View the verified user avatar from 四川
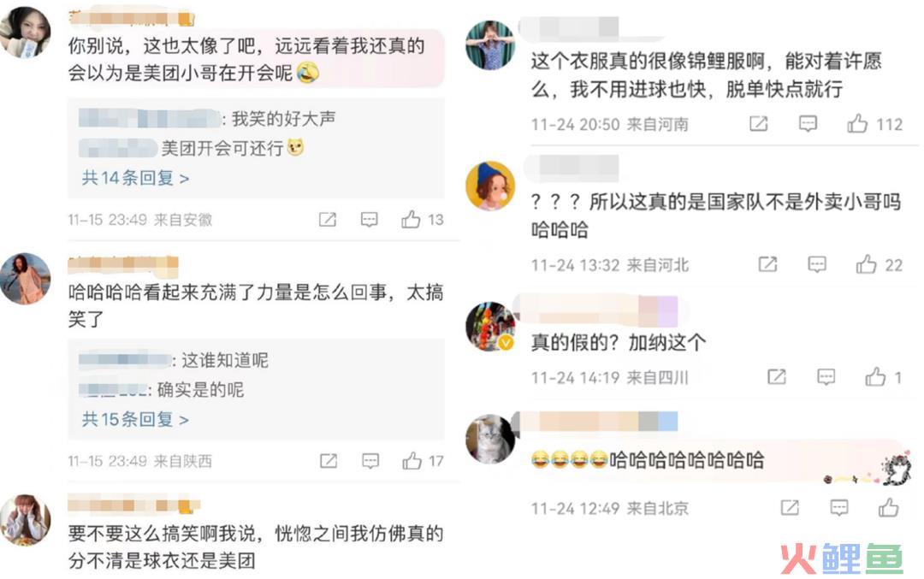Screen dimensions: 924x579 490,327
